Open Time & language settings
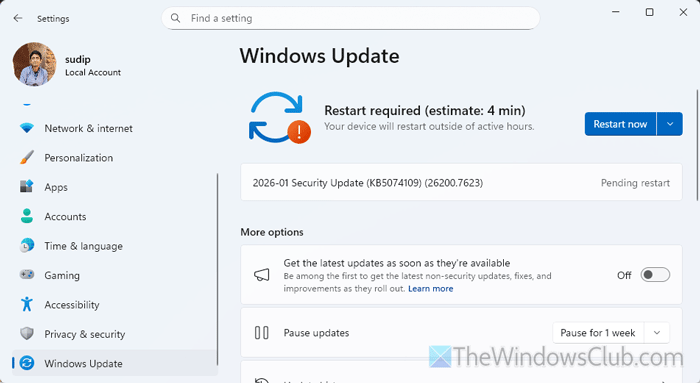The width and height of the screenshot is (700, 383). [115, 246]
